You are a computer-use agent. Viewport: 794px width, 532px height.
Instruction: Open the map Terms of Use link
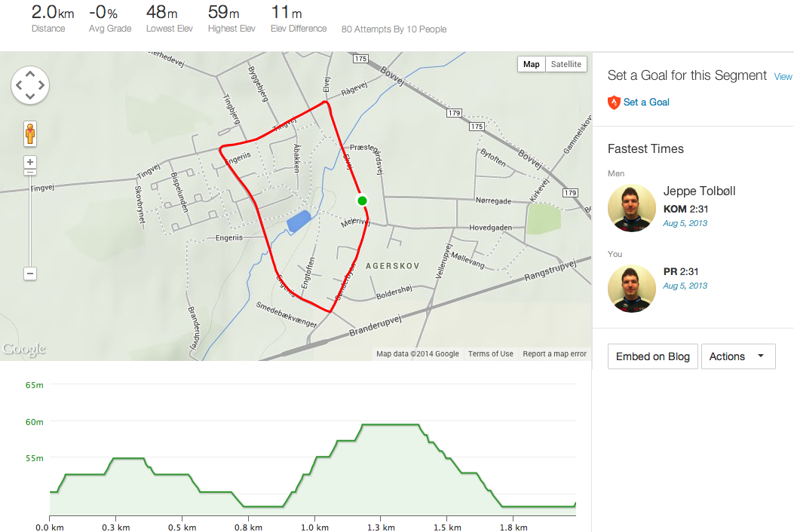[490, 354]
